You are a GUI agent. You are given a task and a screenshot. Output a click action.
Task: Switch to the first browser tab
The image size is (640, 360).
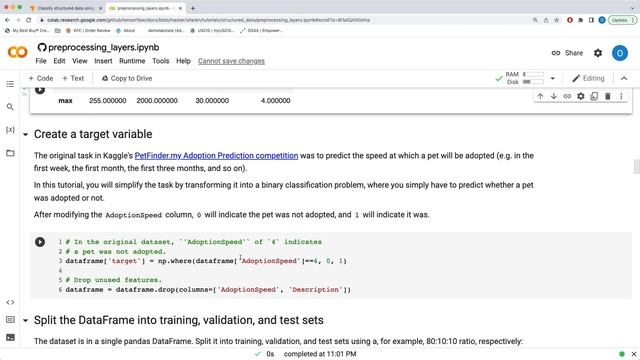(65, 8)
